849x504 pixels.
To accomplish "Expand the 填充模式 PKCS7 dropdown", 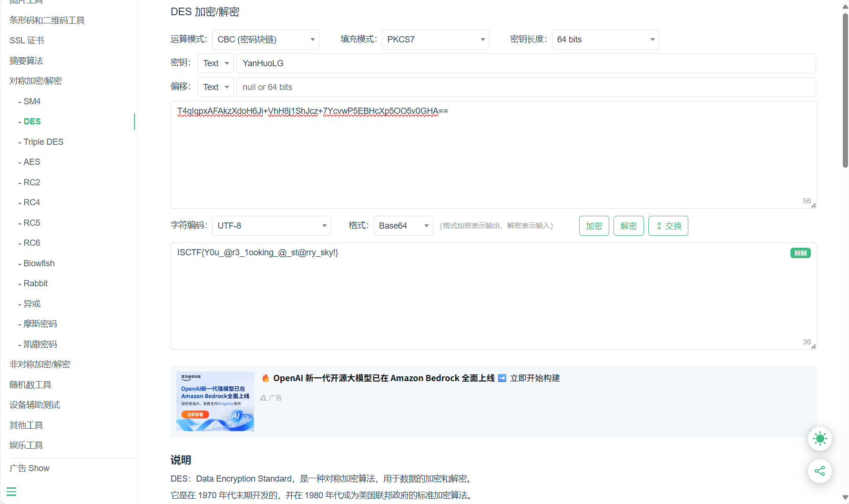I will tap(435, 40).
